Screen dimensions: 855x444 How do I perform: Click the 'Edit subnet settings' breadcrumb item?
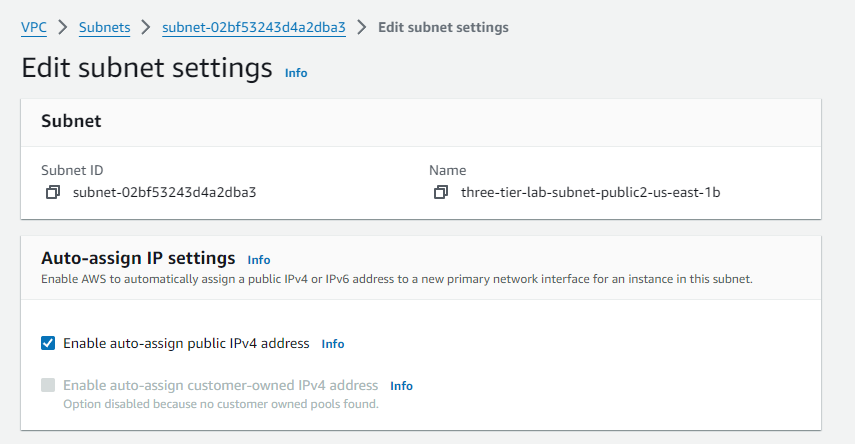(443, 27)
